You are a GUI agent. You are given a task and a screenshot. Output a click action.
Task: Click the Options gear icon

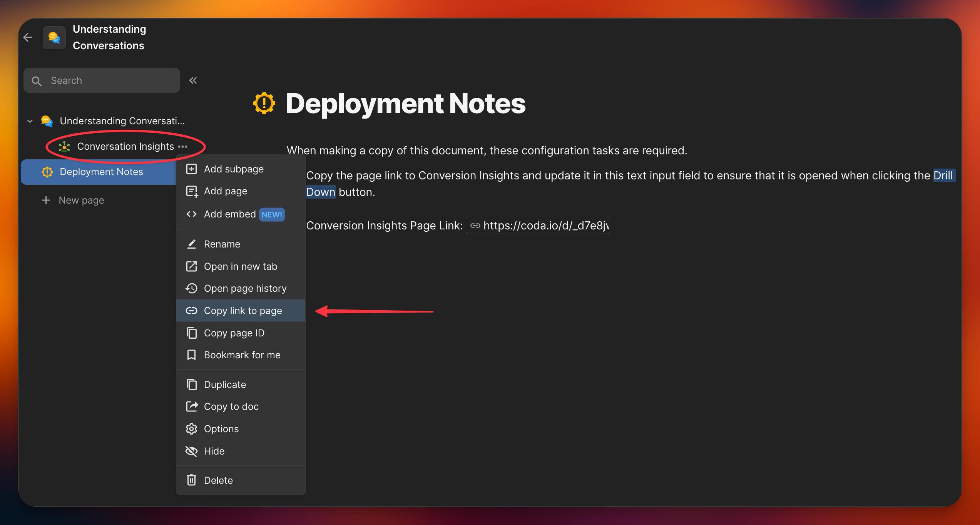tap(191, 429)
